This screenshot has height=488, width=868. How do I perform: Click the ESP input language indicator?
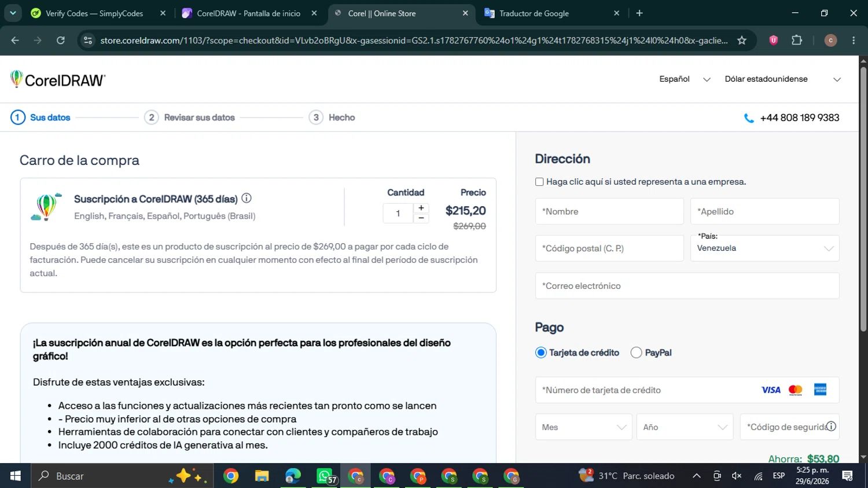[x=779, y=476]
